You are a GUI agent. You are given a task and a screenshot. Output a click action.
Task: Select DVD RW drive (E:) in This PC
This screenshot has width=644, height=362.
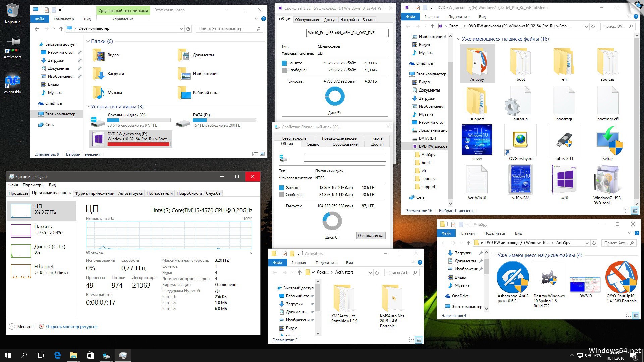coord(131,139)
